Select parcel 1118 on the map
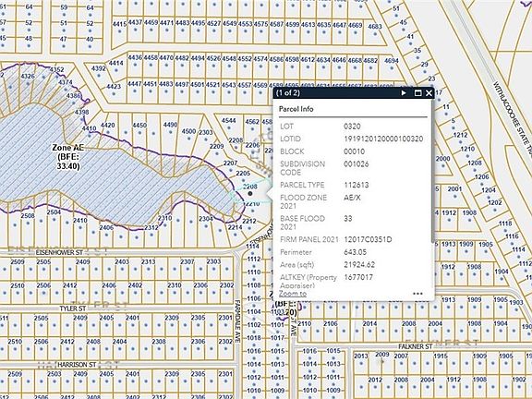The height and width of the screenshot is (399, 532). [505, 224]
